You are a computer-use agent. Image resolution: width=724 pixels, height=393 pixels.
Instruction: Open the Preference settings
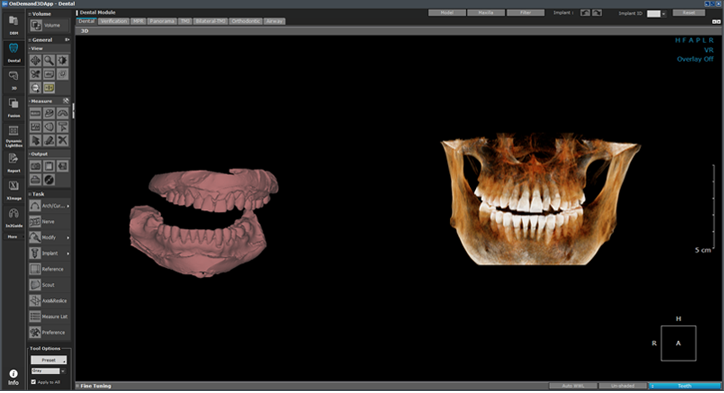[x=49, y=332]
